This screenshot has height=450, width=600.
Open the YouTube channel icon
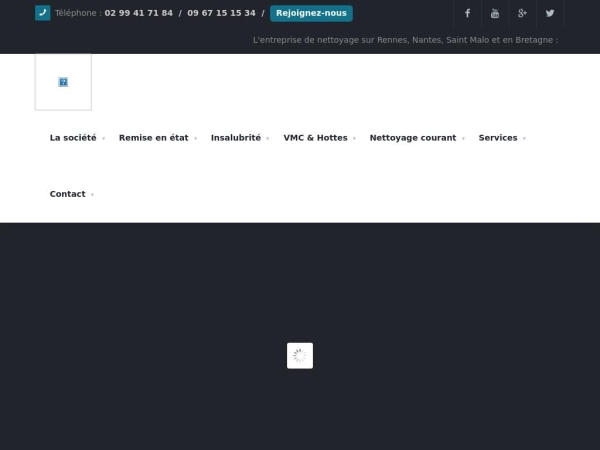point(494,13)
